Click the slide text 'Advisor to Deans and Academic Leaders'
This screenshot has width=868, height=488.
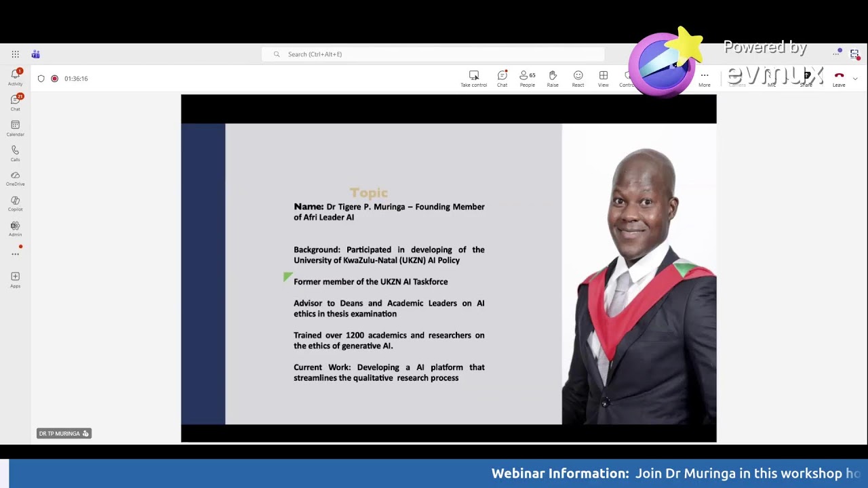pyautogui.click(x=375, y=304)
